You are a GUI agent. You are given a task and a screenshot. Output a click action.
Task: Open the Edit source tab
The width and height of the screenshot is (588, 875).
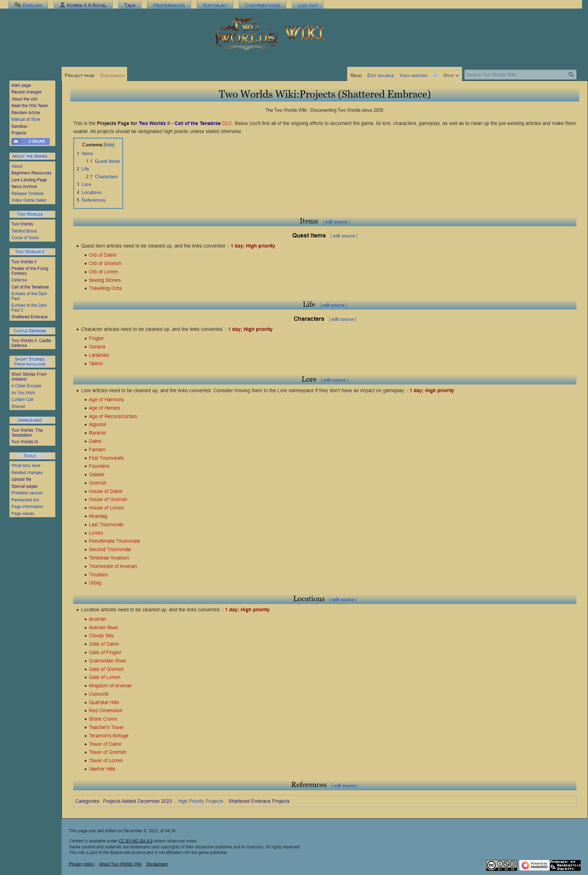pos(380,75)
